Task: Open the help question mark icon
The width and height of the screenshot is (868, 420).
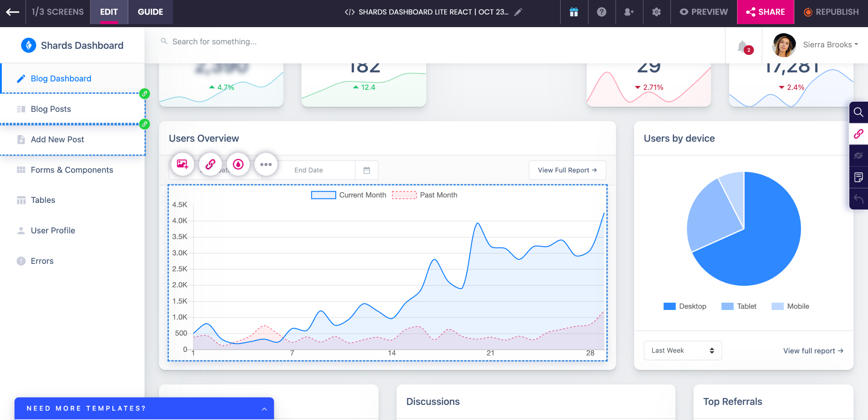Action: (x=601, y=12)
